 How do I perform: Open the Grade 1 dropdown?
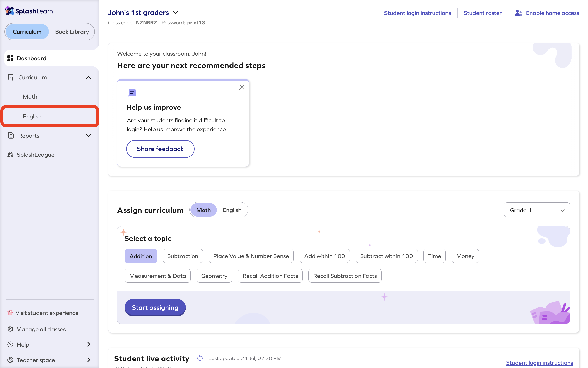tap(537, 210)
